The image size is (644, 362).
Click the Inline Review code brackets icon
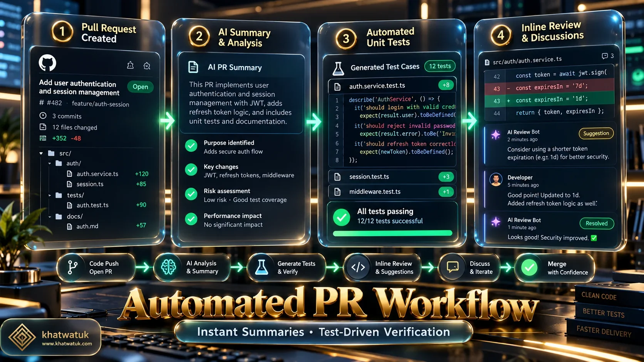[358, 267]
